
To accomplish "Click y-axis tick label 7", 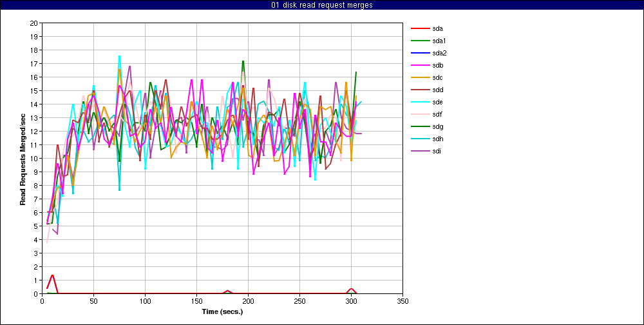I will 35,199.
